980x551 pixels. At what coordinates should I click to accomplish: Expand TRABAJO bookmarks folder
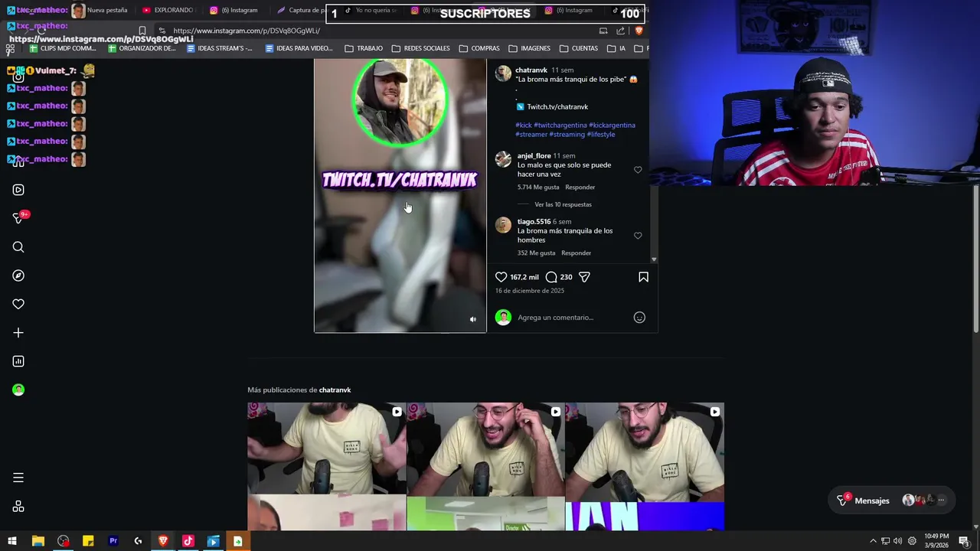coord(364,48)
